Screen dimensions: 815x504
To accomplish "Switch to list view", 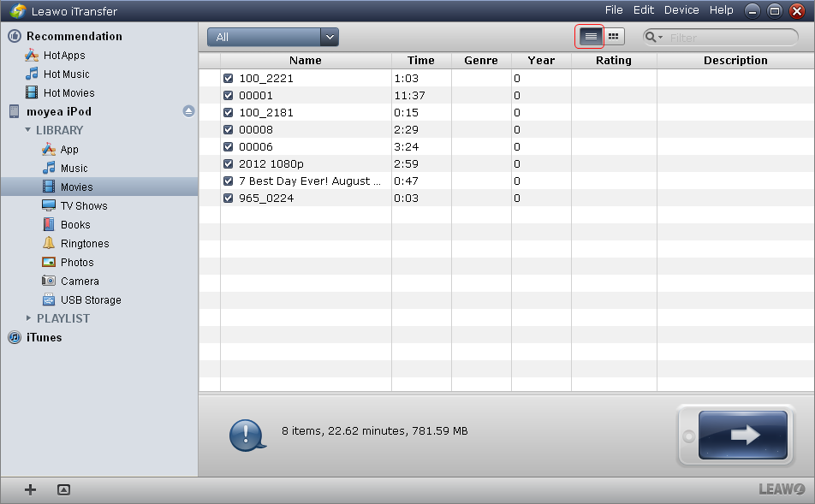I will point(591,37).
